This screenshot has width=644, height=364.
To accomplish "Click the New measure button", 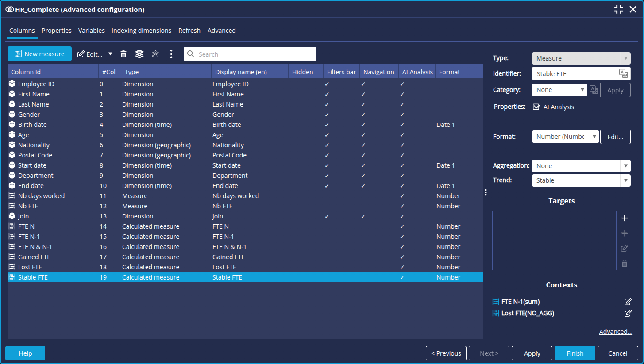I will [39, 54].
